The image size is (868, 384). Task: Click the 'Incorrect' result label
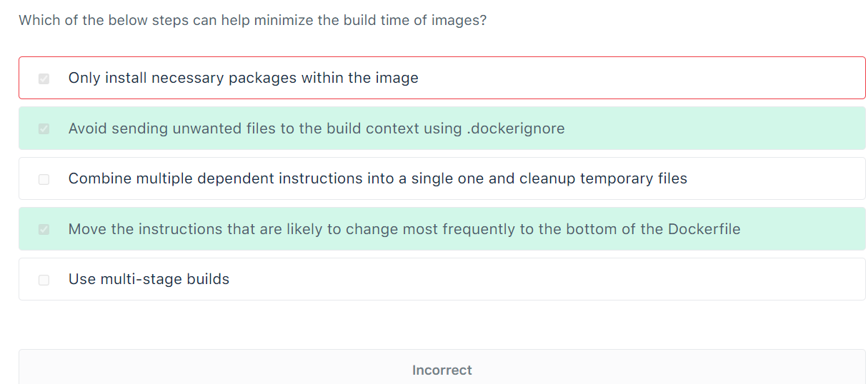coord(442,370)
